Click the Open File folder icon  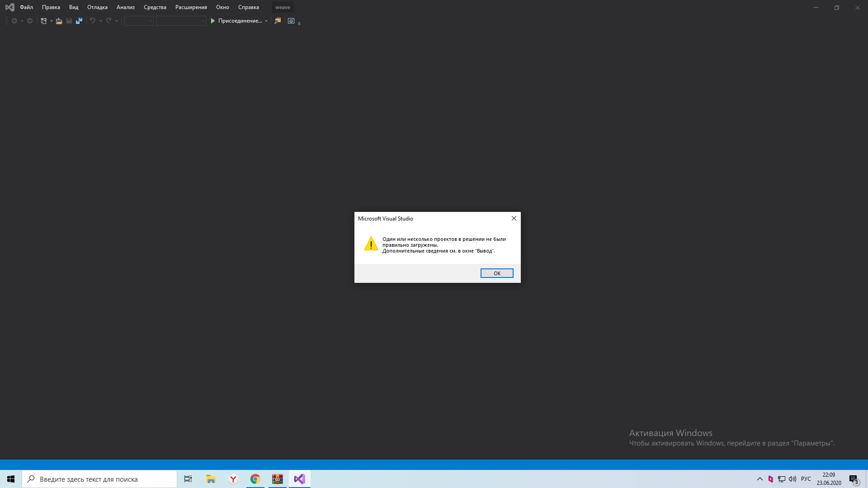(x=59, y=21)
